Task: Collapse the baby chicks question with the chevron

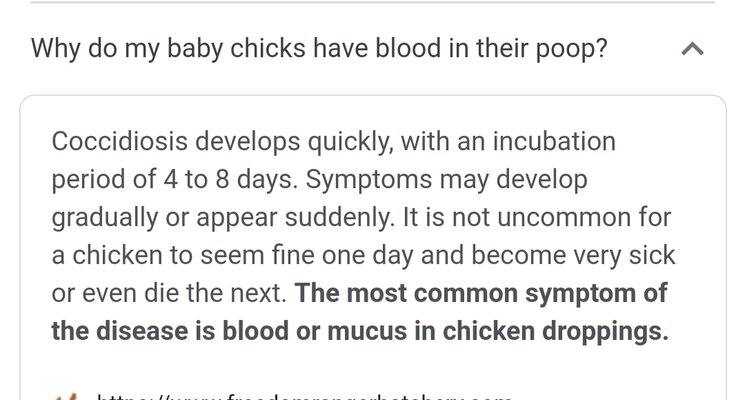Action: (x=692, y=49)
